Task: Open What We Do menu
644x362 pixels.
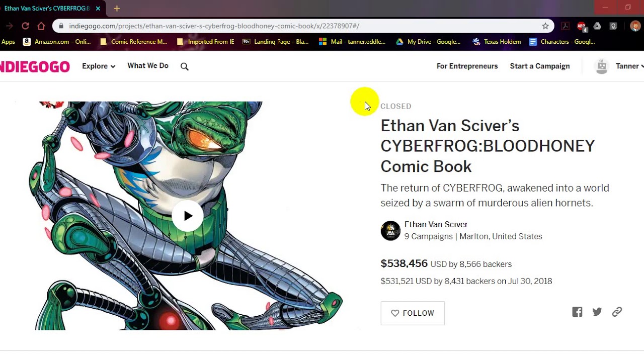Action: (148, 66)
